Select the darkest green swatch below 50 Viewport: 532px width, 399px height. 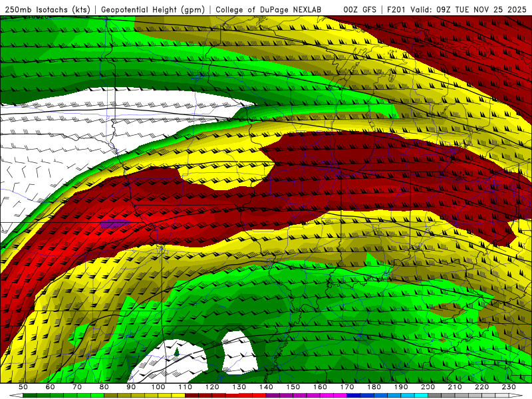pos(30,396)
